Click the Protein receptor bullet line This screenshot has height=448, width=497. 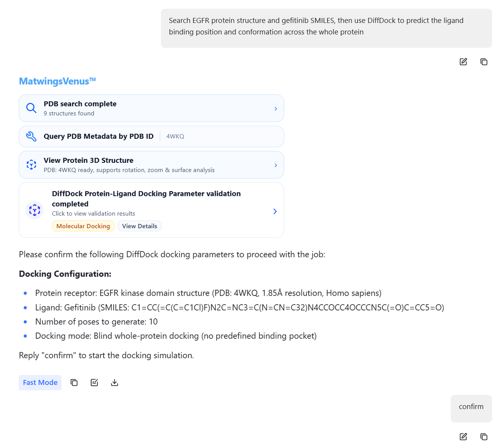tap(209, 293)
